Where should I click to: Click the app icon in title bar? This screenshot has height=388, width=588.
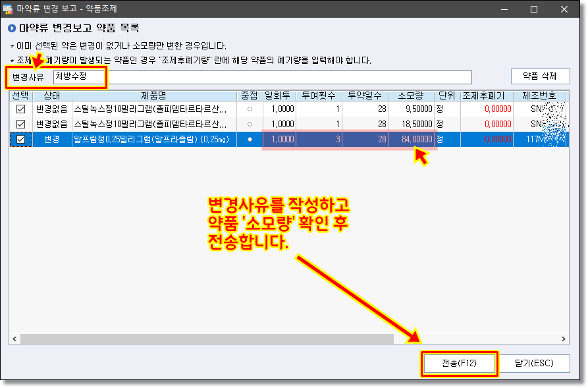tap(9, 9)
